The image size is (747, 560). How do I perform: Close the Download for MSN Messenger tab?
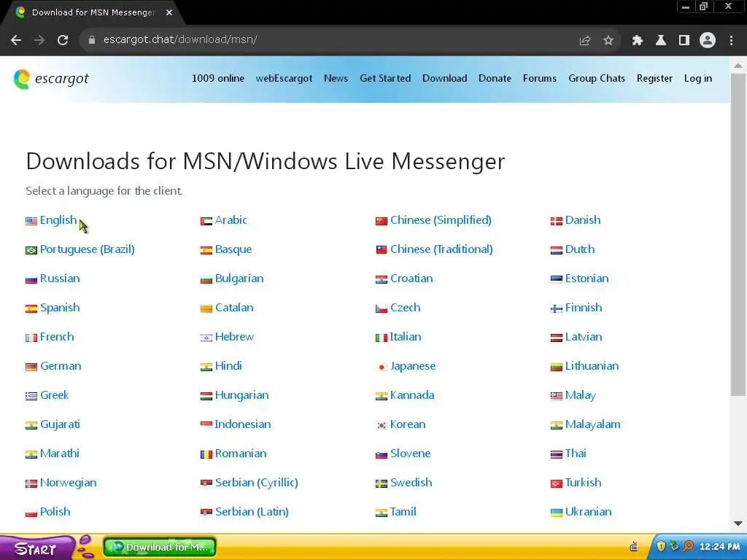point(169,13)
